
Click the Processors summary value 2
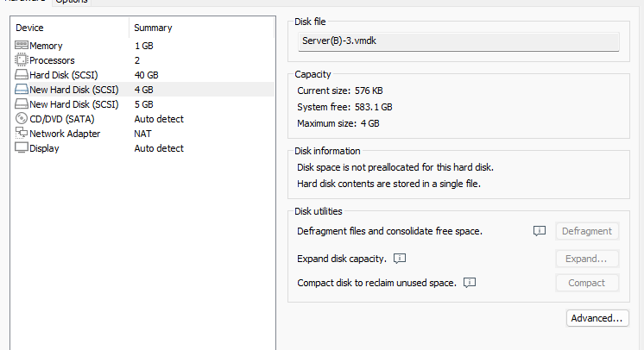point(137,60)
